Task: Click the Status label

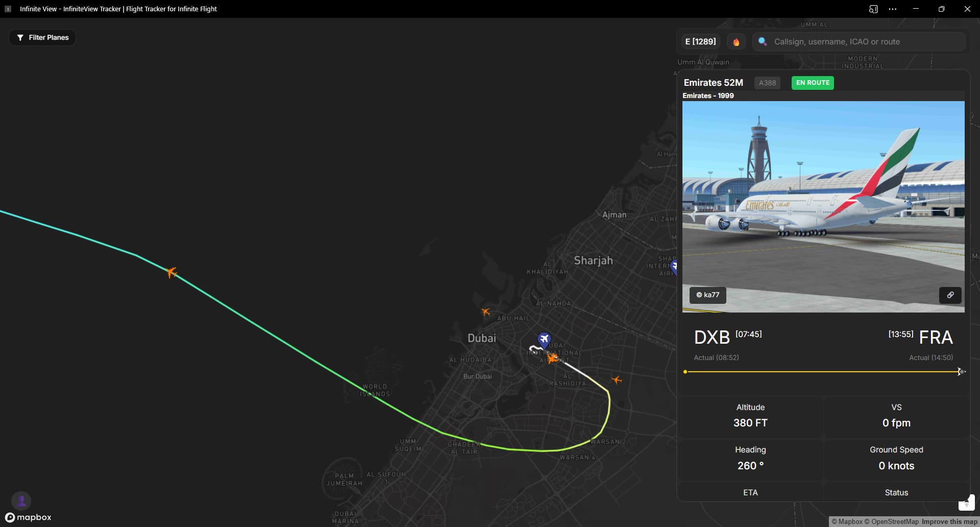Action: [x=896, y=493]
